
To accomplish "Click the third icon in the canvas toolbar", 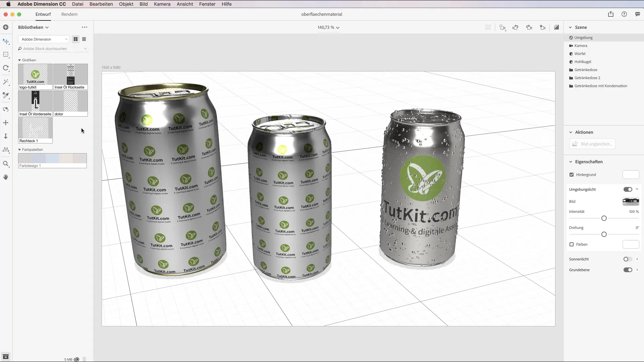I will coord(516,27).
